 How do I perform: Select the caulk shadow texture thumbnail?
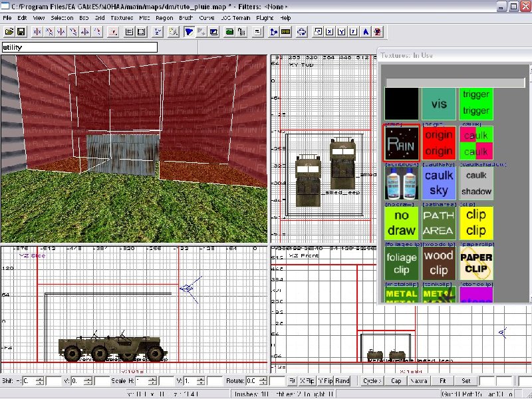pyautogui.click(x=476, y=184)
